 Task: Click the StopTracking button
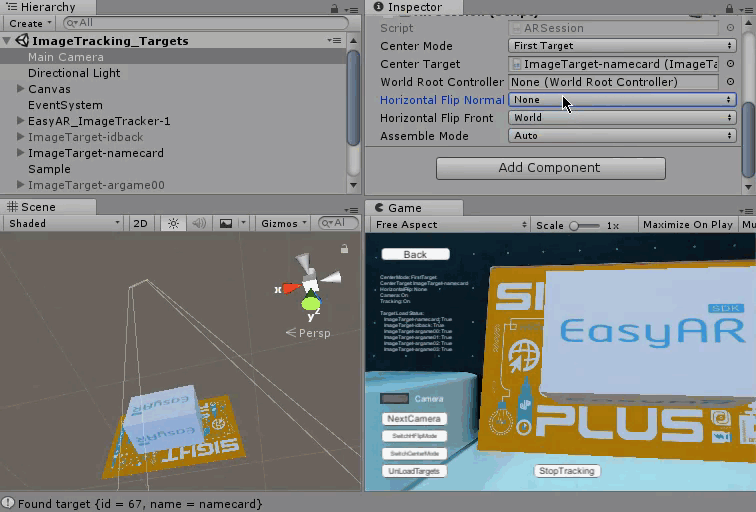567,471
